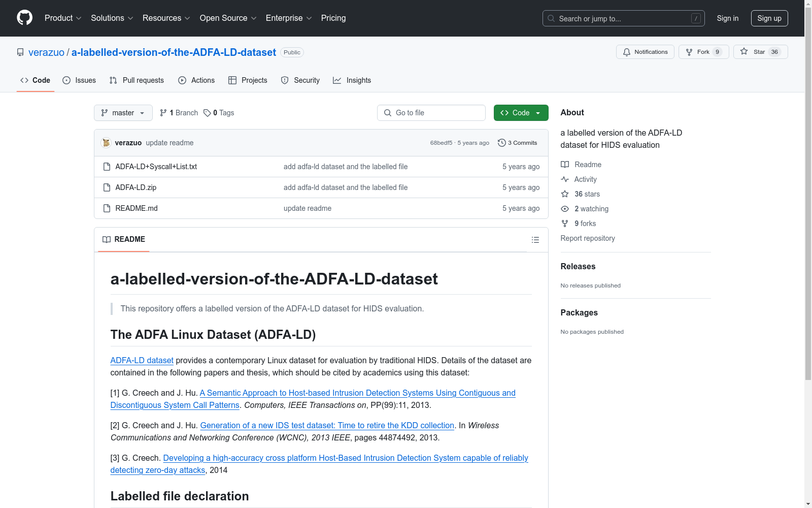The width and height of the screenshot is (812, 508).
Task: Open the KDD collection paper link
Action: [x=327, y=425]
